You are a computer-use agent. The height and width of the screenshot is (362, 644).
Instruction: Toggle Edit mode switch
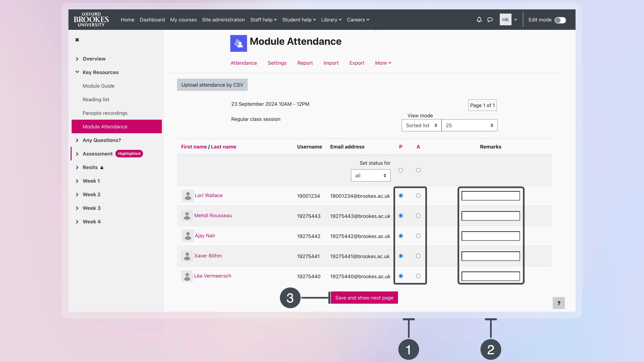(560, 20)
